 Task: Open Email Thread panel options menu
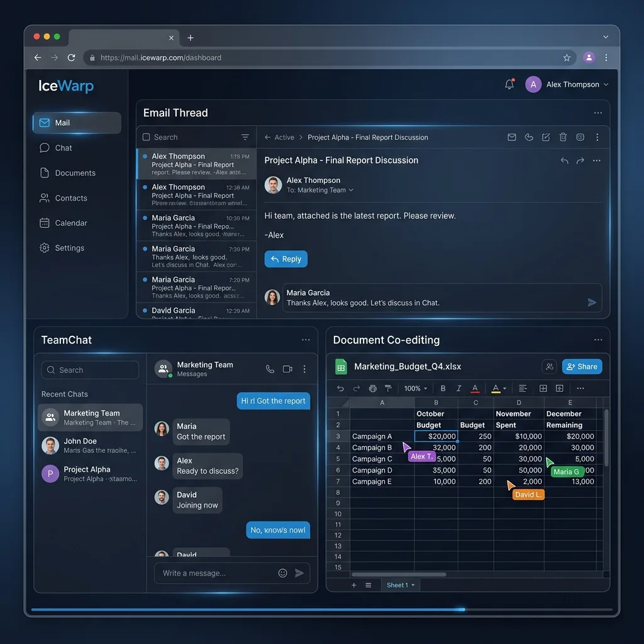tap(598, 113)
